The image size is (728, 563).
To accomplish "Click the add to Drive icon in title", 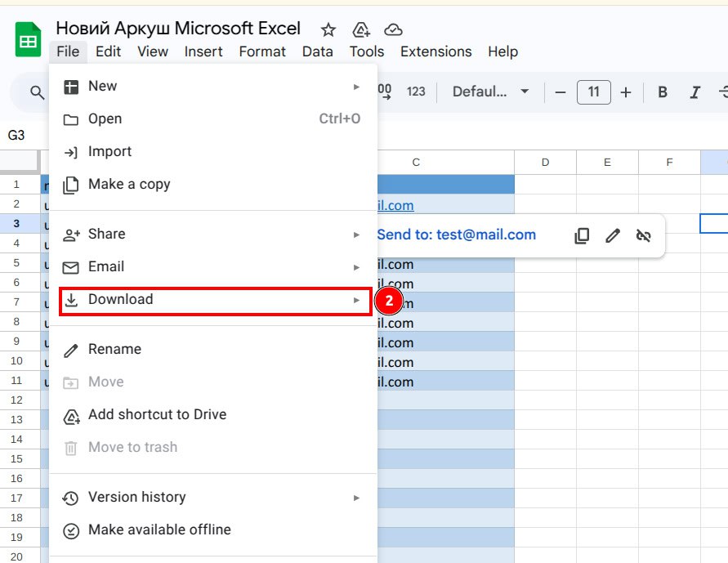I will coord(361,30).
